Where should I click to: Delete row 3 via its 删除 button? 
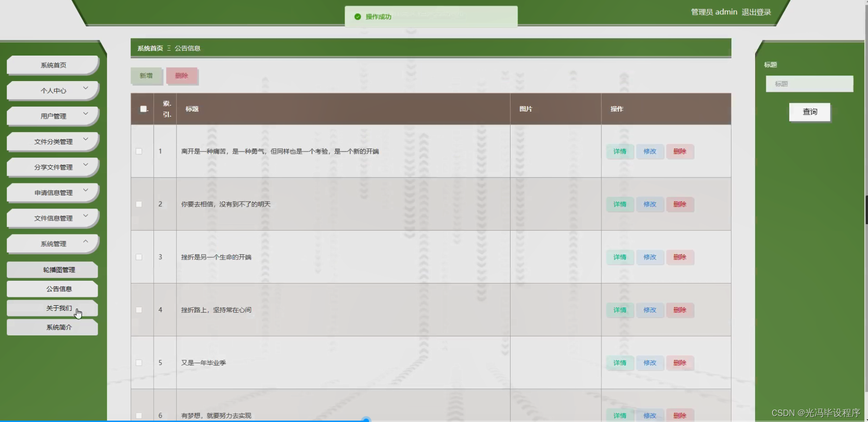pos(680,257)
